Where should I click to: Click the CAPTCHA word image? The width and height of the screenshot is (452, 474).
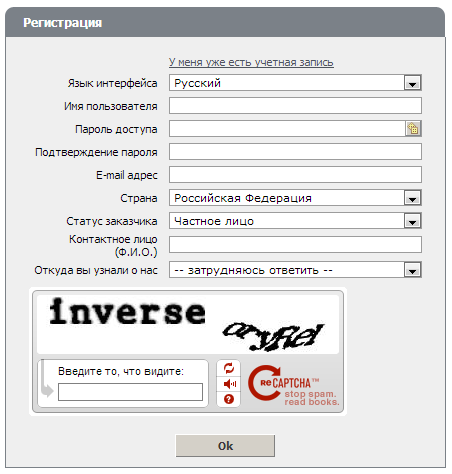(x=188, y=324)
